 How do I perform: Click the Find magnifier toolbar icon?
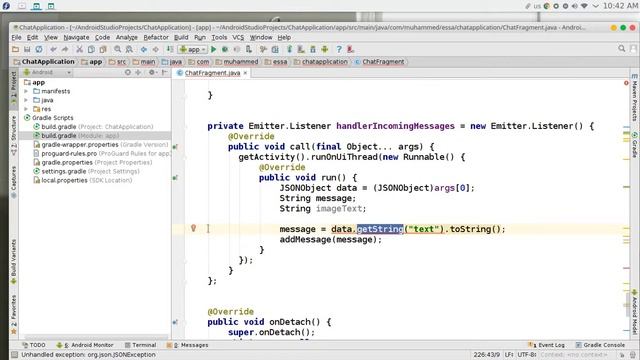point(118,49)
